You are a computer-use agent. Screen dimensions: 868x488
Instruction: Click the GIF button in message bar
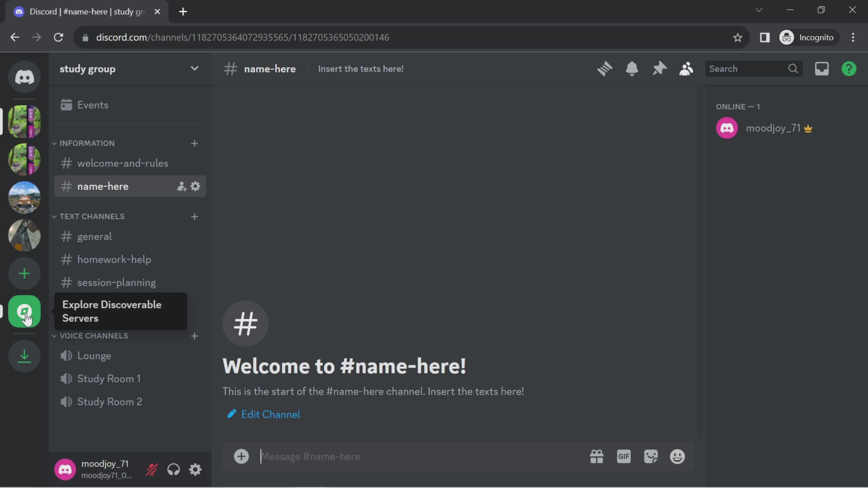click(x=624, y=456)
